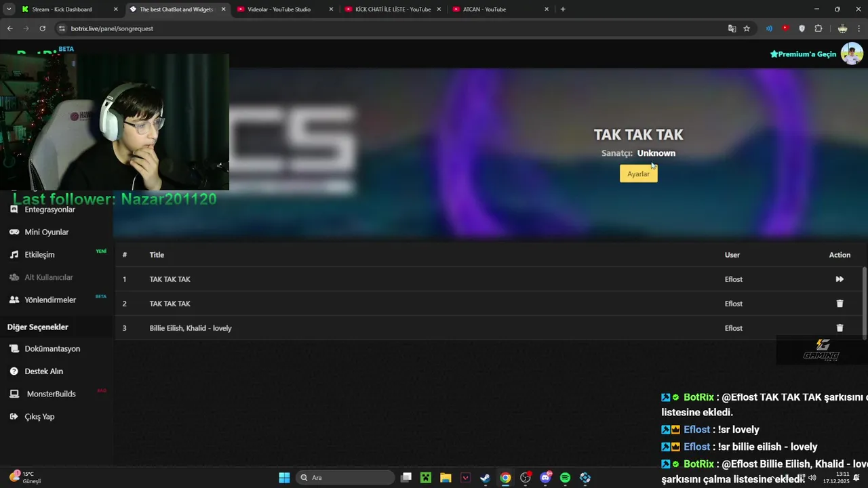Click the shield extension icon
868x488 pixels.
point(802,28)
